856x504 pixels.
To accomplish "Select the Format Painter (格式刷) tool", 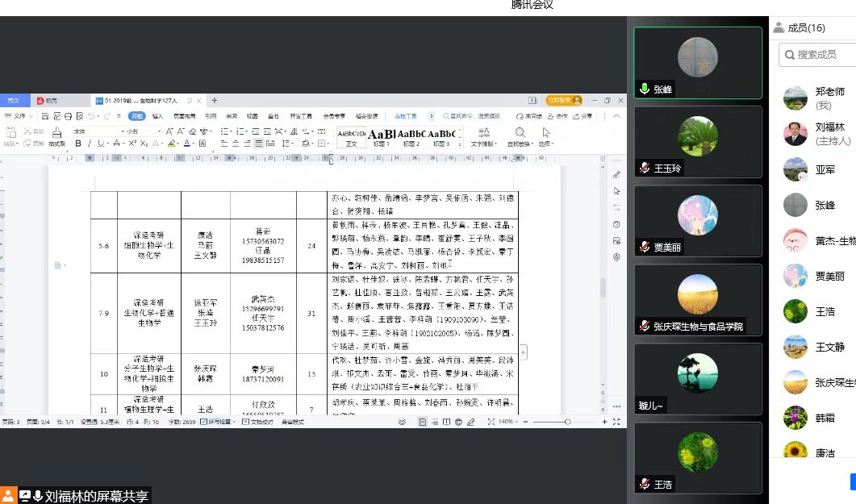I will (56, 136).
